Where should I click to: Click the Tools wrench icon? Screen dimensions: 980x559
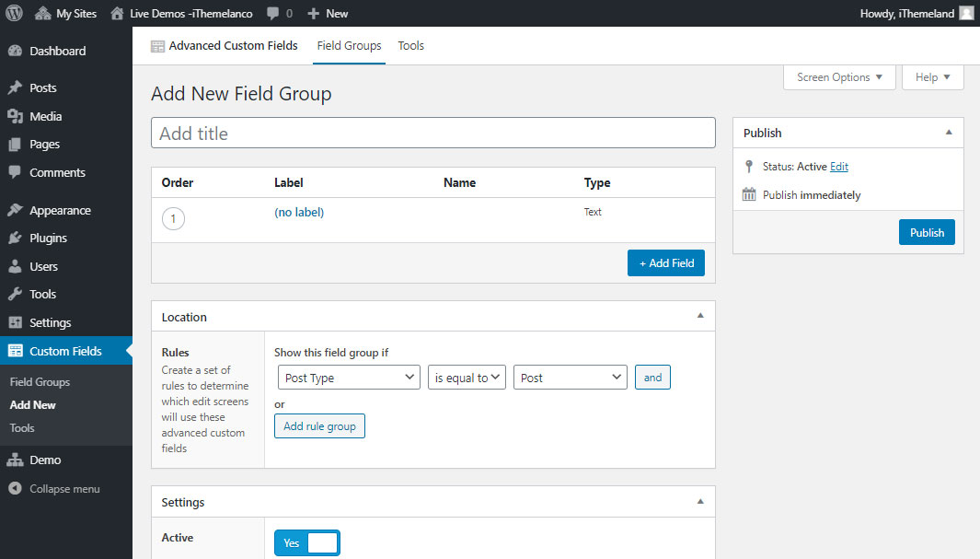pos(15,294)
